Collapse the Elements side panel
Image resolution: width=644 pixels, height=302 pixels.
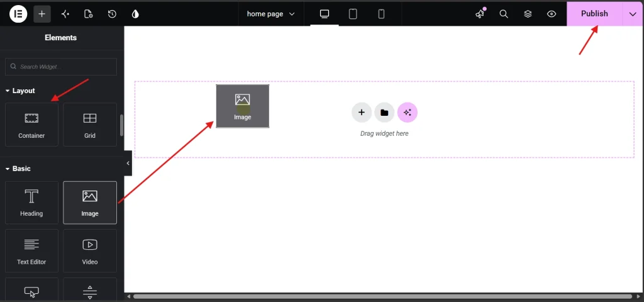(x=128, y=163)
